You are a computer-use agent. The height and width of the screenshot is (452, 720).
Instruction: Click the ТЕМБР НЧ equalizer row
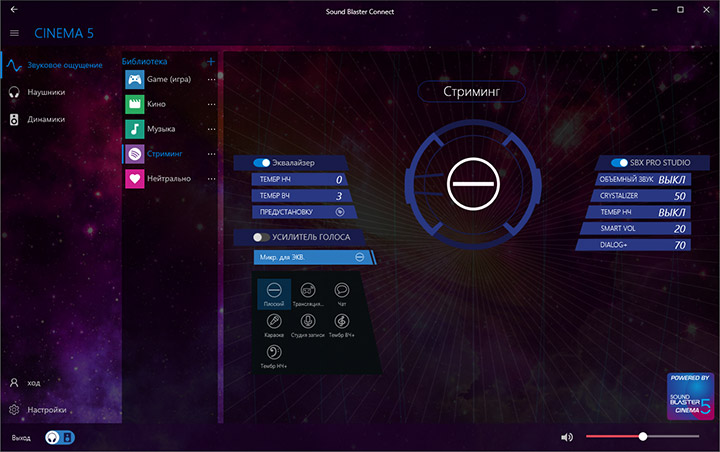coord(299,179)
